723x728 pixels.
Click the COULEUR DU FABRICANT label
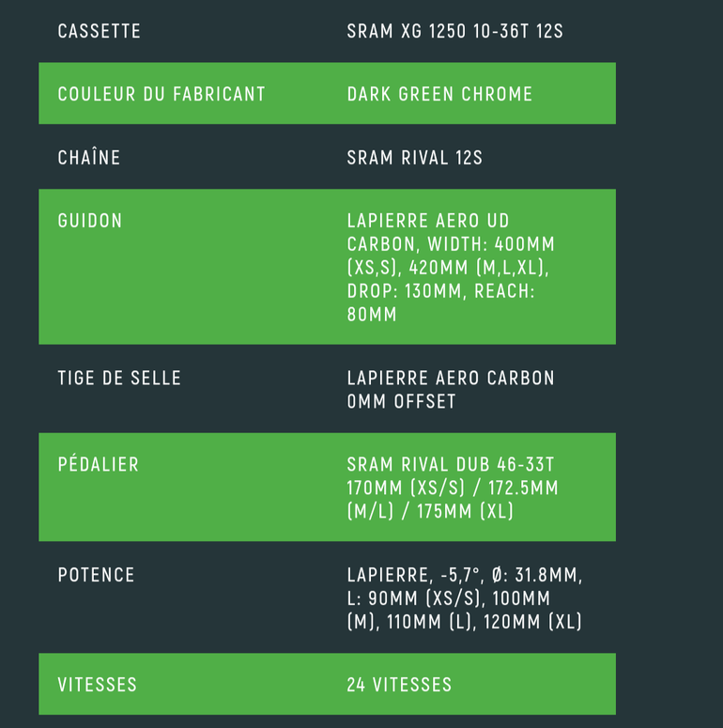162,94
